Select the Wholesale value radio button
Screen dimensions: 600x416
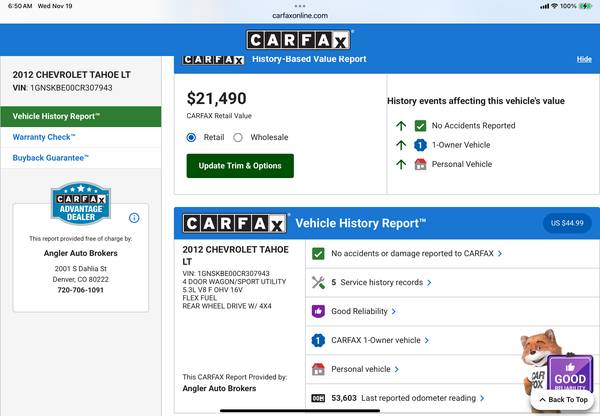tap(238, 137)
